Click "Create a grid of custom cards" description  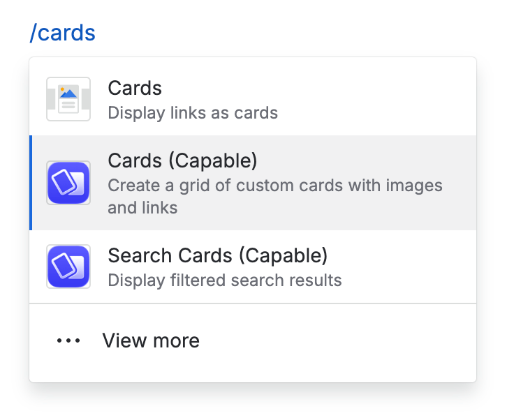tap(275, 186)
